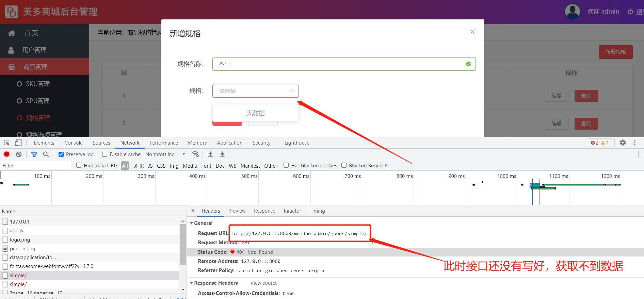Click 删除 button in row 2
Screen dimensions: 644x299
[586, 124]
